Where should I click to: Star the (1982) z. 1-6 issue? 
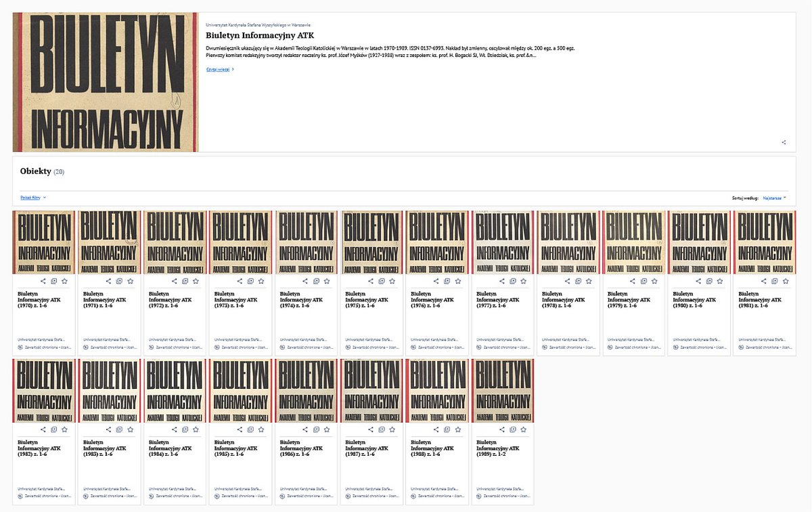click(65, 429)
